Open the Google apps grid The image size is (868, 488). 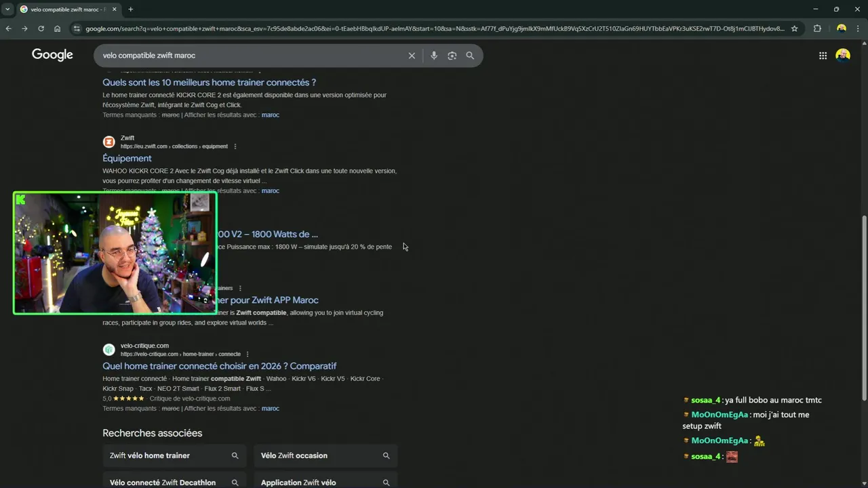[x=823, y=56]
